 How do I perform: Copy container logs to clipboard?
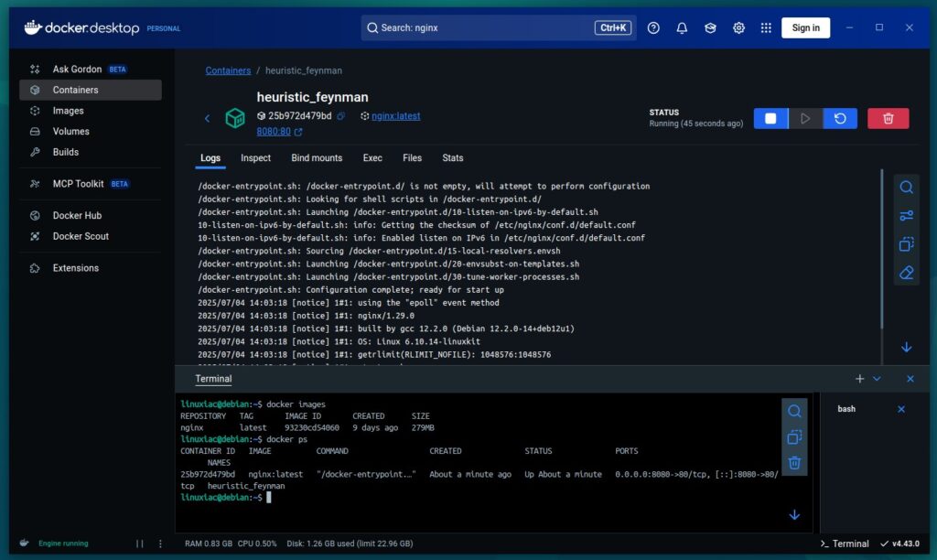coord(907,244)
